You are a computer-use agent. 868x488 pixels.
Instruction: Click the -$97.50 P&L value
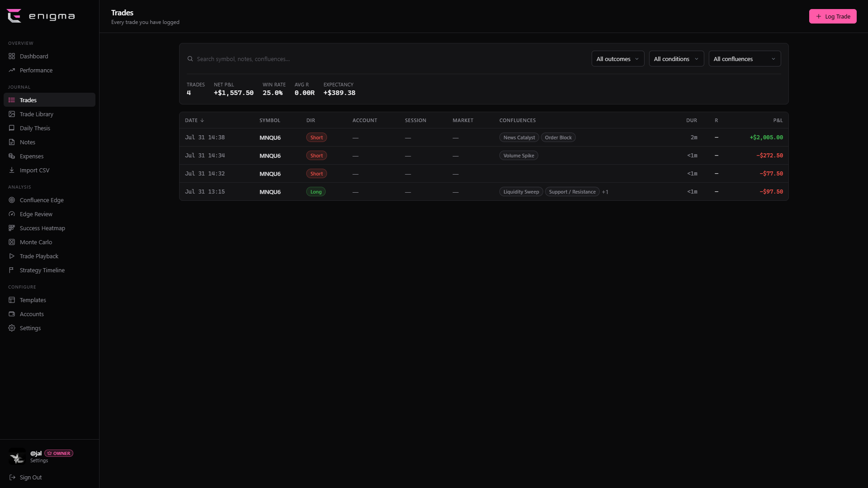point(771,192)
